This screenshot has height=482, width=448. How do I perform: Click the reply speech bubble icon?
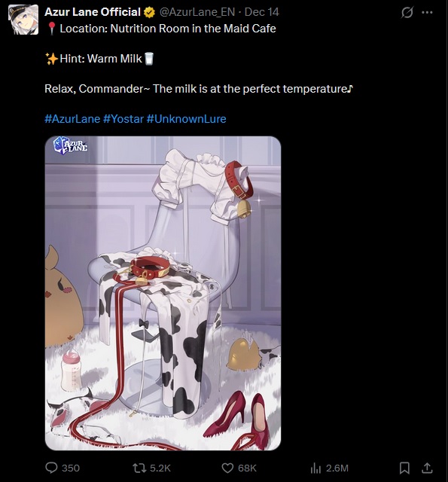click(51, 468)
